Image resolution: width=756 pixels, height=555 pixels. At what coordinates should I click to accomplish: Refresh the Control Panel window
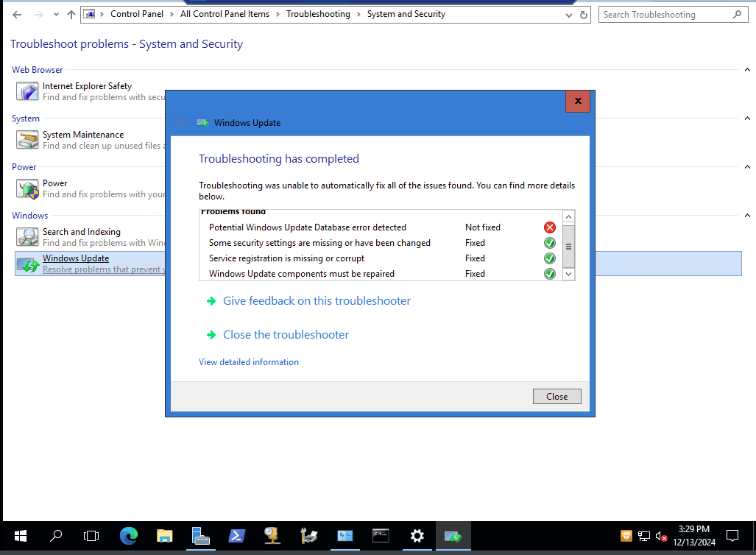tap(584, 15)
